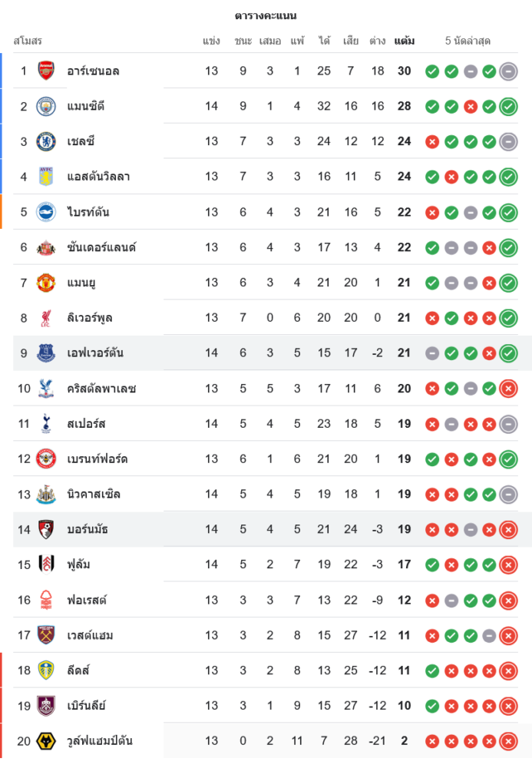Screen dimensions: 532x768
Task: Open the แมนยู team name link
Action: click(x=81, y=283)
